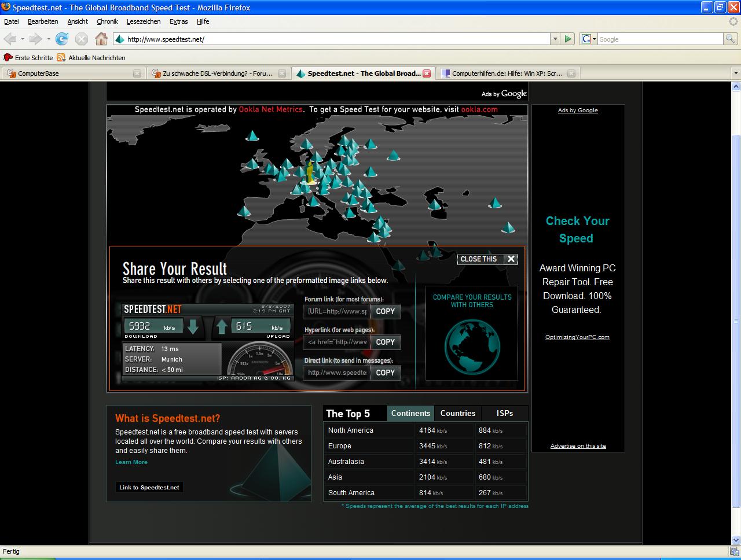
Task: Open the Google search engine selector
Action: point(589,39)
